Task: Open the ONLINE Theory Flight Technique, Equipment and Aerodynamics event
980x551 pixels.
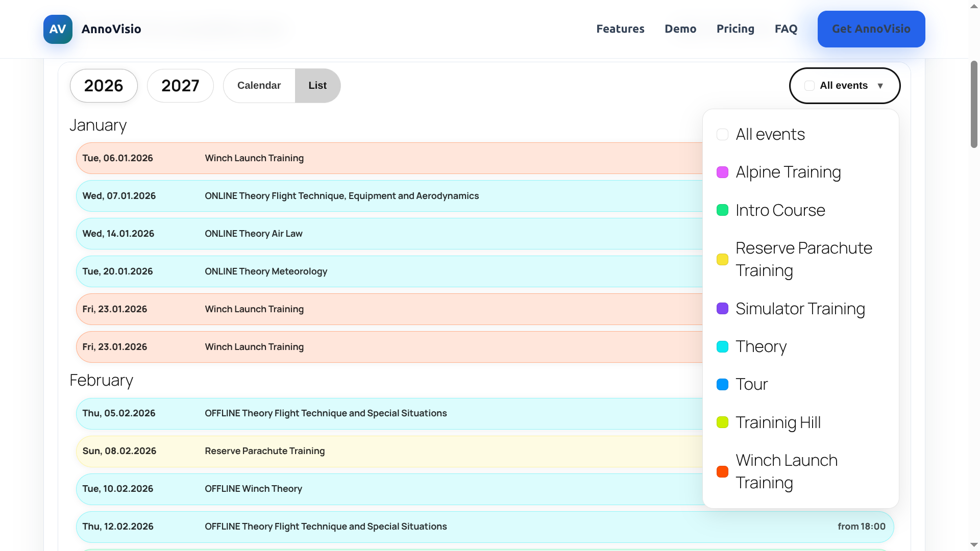Action: tap(389, 196)
